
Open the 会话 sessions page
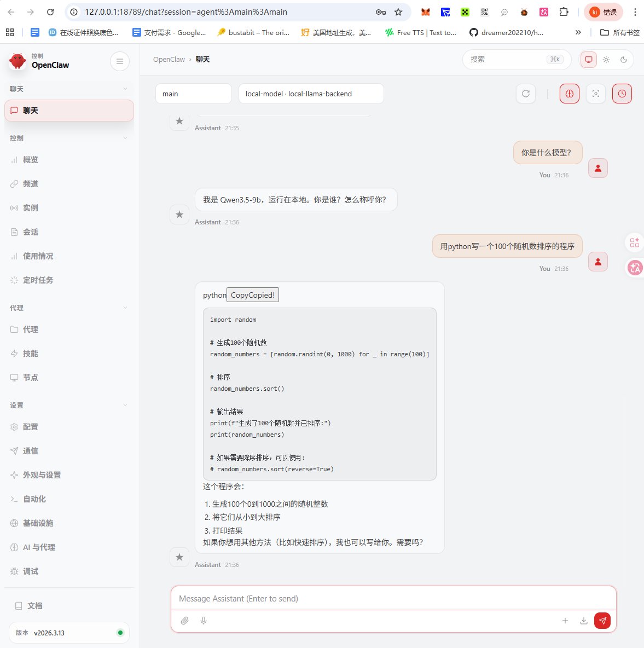pyautogui.click(x=69, y=232)
